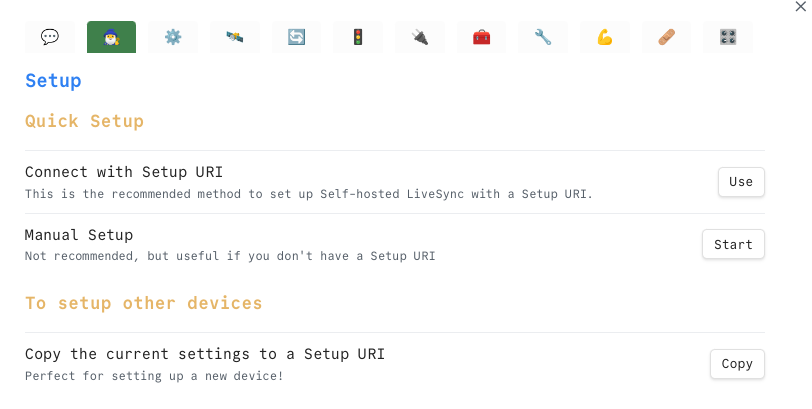812x409 pixels.
Task: Open the gear settings tab
Action: [173, 37]
